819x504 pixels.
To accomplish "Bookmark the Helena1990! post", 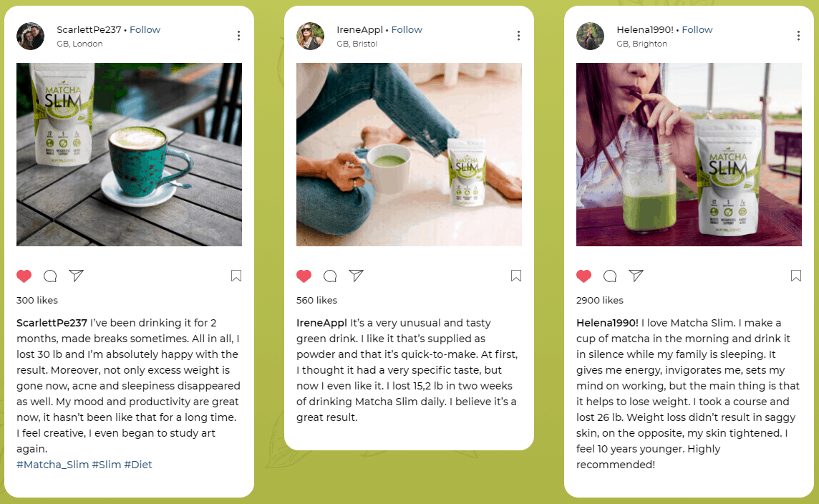I will (x=796, y=276).
